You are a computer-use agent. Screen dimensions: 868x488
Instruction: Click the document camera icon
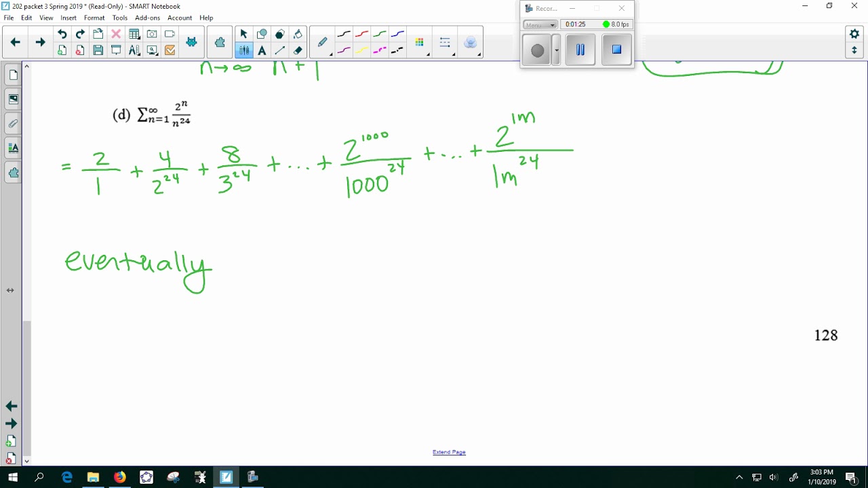click(x=170, y=34)
